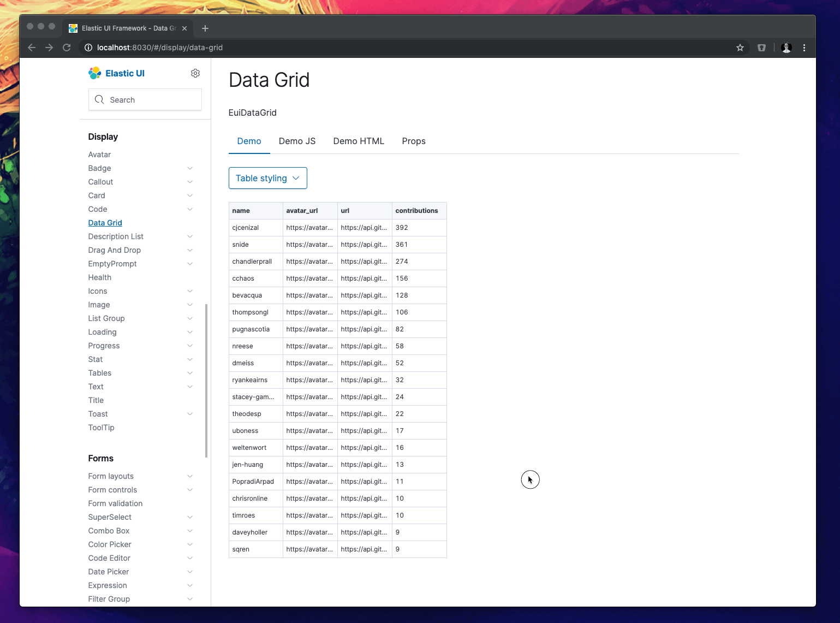This screenshot has height=623, width=840.
Task: Expand the Drag And Drop section
Action: 190,250
